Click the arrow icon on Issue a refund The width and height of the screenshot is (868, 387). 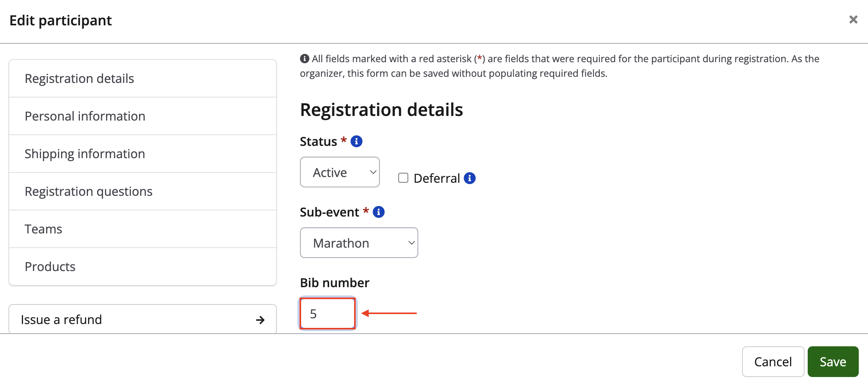[x=260, y=320]
